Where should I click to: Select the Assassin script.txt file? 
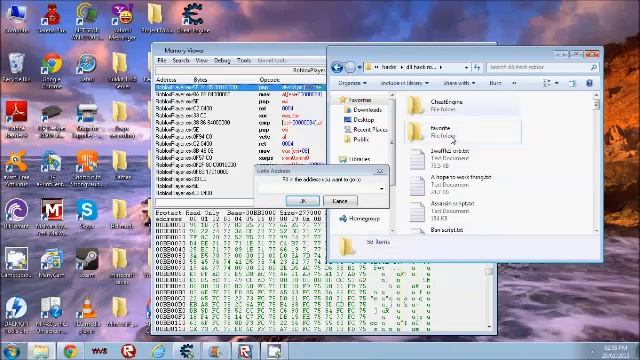pyautogui.click(x=463, y=211)
